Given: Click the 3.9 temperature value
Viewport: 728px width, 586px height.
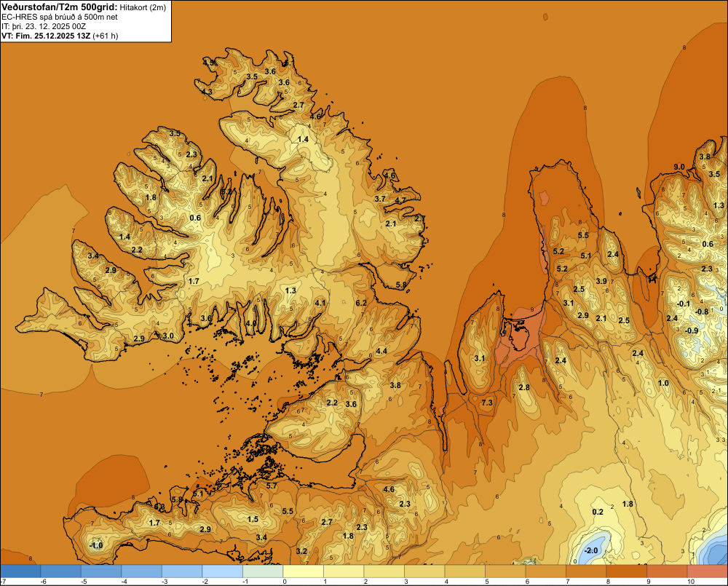Looking at the screenshot, I should (601, 281).
